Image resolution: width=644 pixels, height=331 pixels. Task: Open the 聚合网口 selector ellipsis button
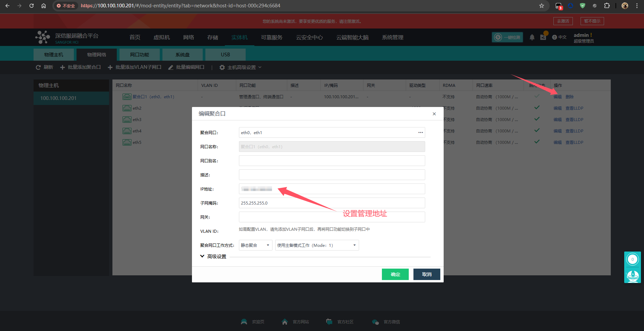click(420, 133)
